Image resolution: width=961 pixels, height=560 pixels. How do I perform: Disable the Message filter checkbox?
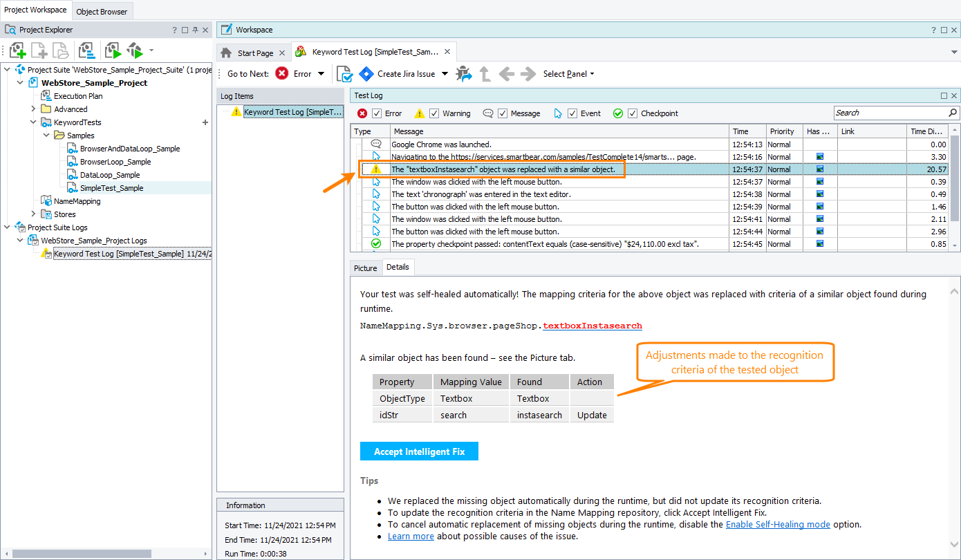click(x=503, y=113)
